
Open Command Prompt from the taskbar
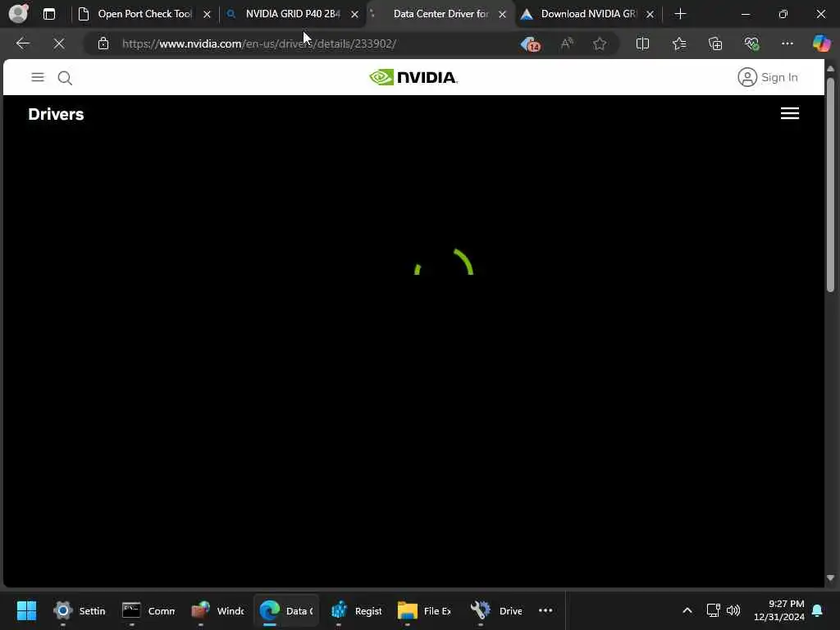click(x=148, y=610)
